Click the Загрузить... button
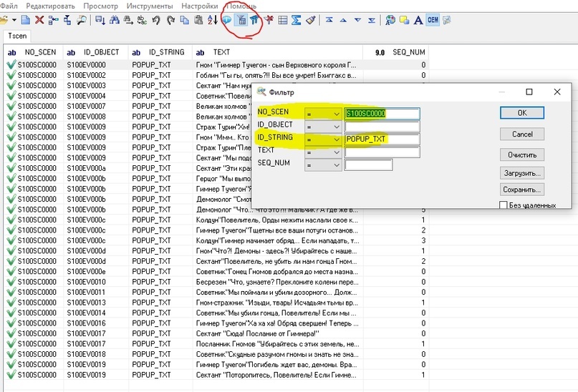Image resolution: width=578 pixels, height=392 pixels. [522, 172]
